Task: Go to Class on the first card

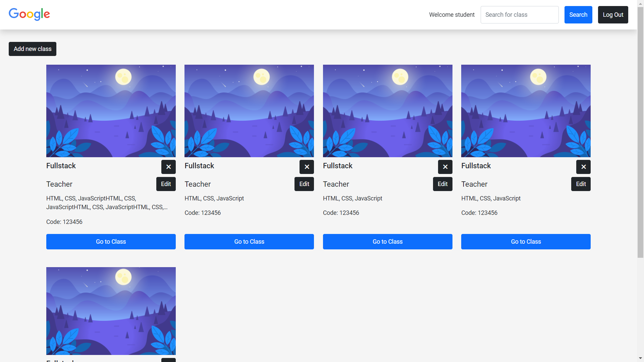Action: pos(111,241)
